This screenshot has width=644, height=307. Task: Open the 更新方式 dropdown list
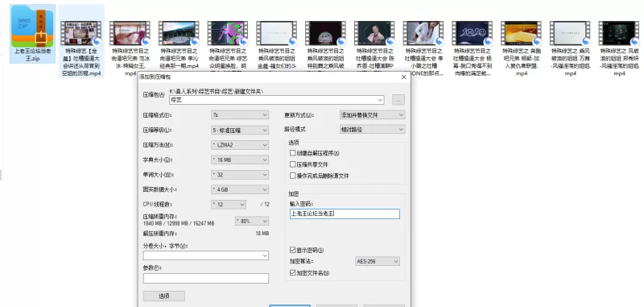[x=373, y=115]
